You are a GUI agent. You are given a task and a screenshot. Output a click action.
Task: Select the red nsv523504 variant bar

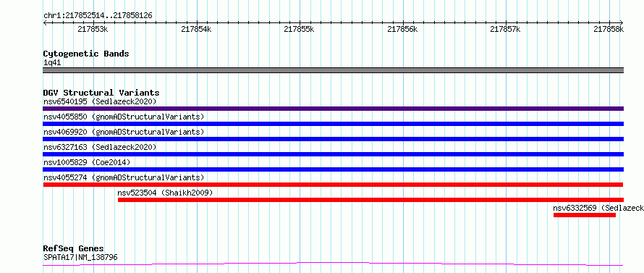click(370, 200)
